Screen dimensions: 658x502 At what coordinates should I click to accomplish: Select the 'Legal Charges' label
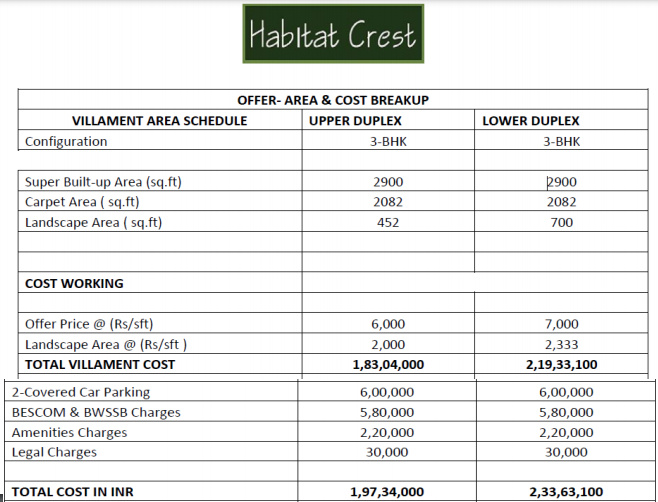point(54,452)
